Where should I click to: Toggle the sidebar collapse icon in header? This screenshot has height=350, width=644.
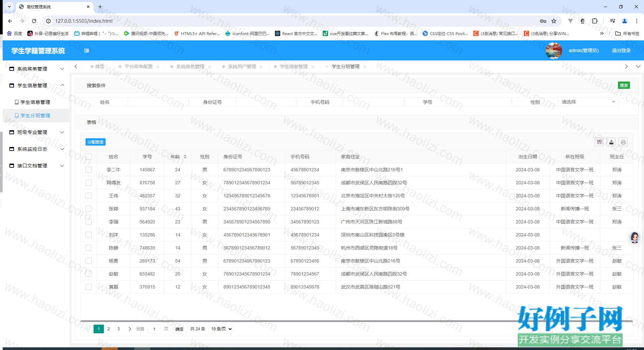[x=87, y=51]
